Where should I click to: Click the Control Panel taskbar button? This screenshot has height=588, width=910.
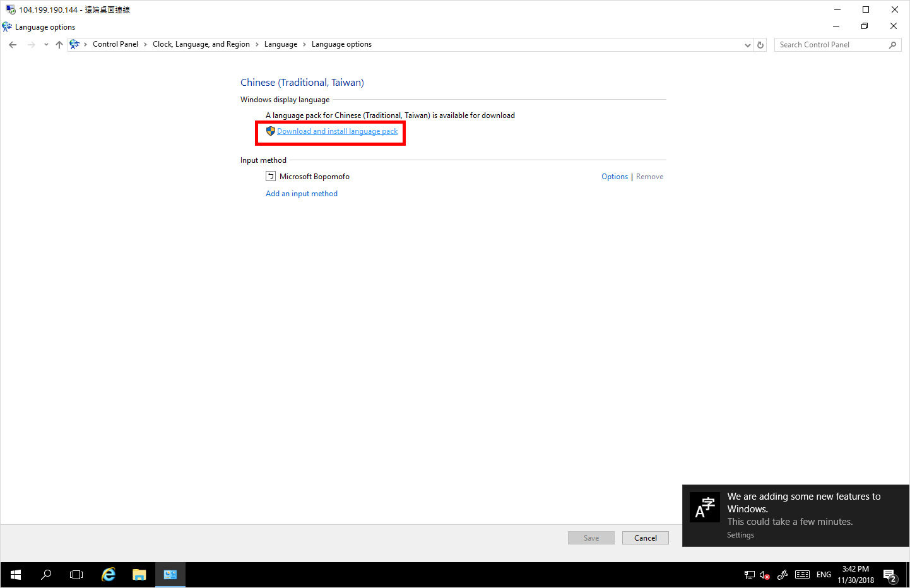coord(170,575)
